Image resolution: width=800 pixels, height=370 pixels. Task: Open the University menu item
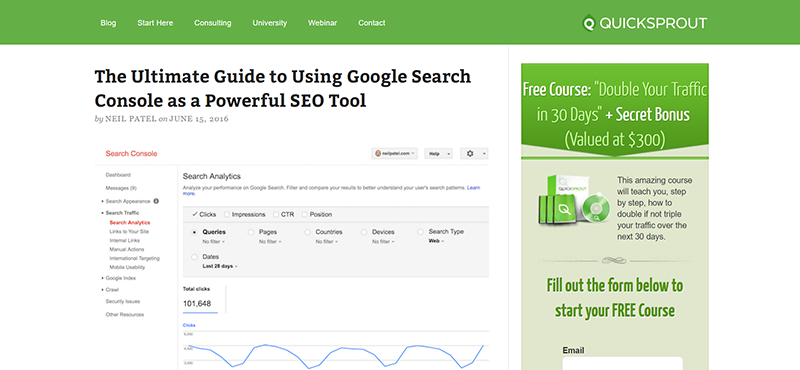click(x=270, y=23)
